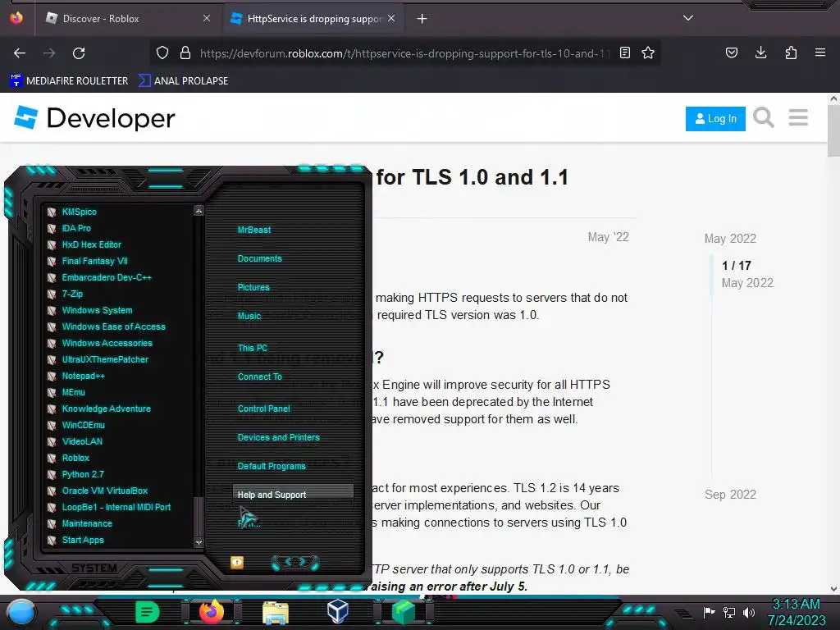The width and height of the screenshot is (840, 630).
Task: Open Notepad++ from the start menu
Action: [83, 376]
